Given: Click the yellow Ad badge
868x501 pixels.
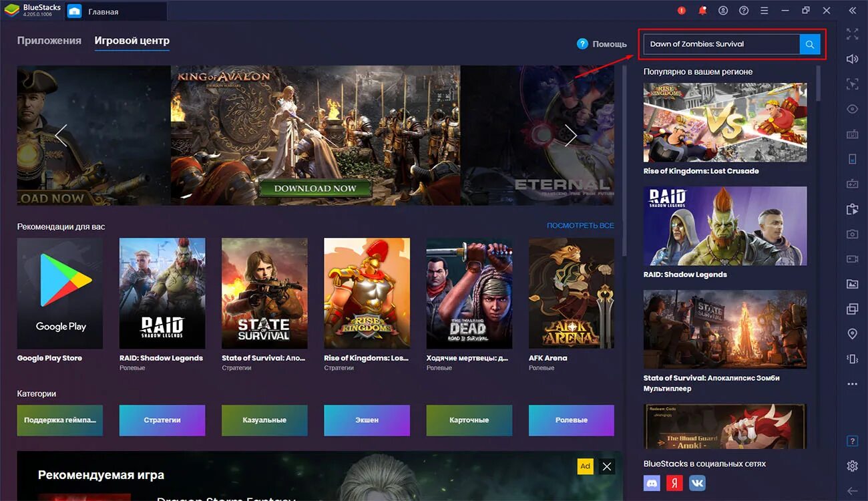Looking at the screenshot, I should tap(585, 466).
